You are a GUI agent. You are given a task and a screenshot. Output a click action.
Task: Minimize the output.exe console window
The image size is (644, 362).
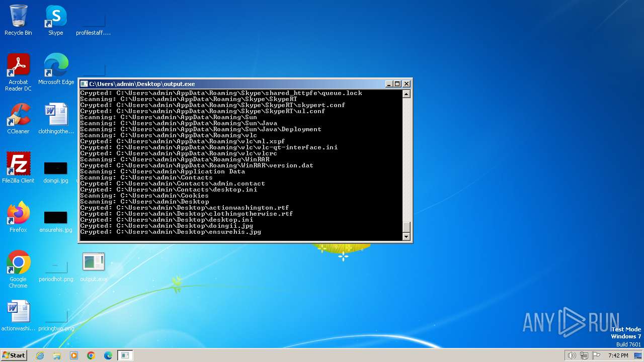pos(389,84)
